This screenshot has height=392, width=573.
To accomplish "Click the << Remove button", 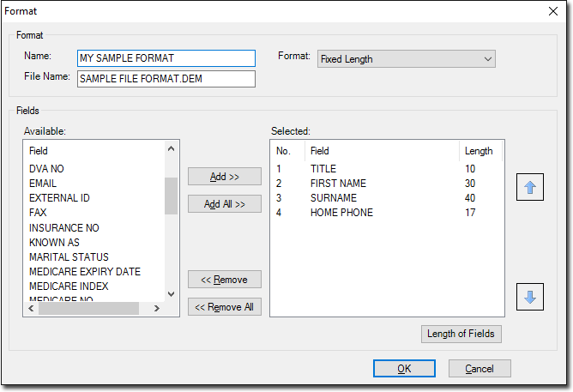I will [225, 280].
